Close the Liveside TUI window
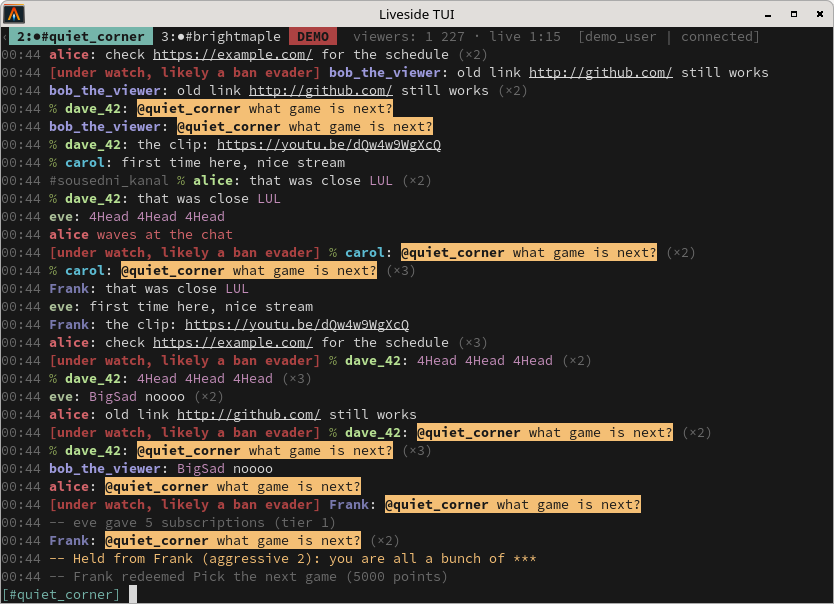 click(x=820, y=14)
